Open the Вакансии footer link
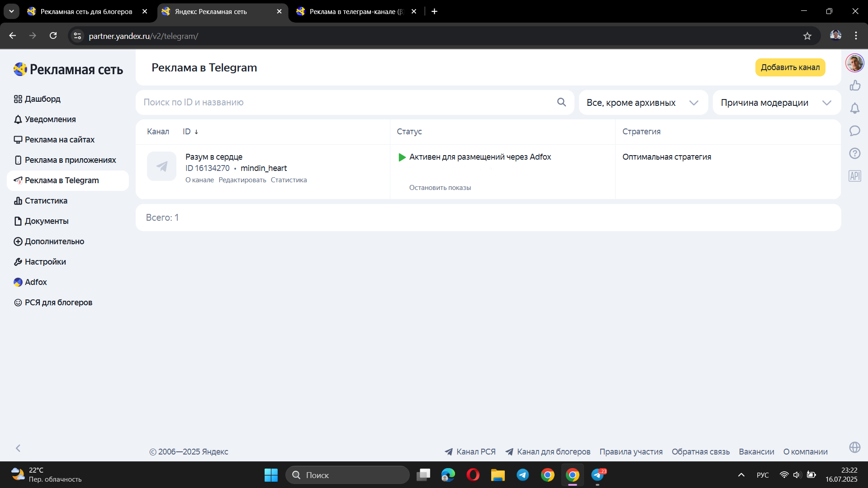Viewport: 868px width, 488px height. click(x=756, y=452)
